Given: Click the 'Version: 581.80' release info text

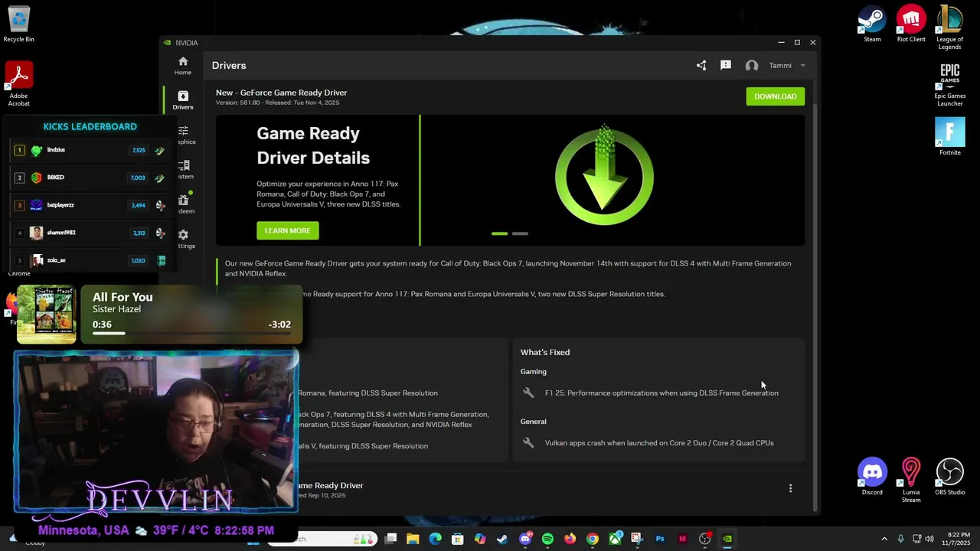Looking at the screenshot, I should pos(277,103).
